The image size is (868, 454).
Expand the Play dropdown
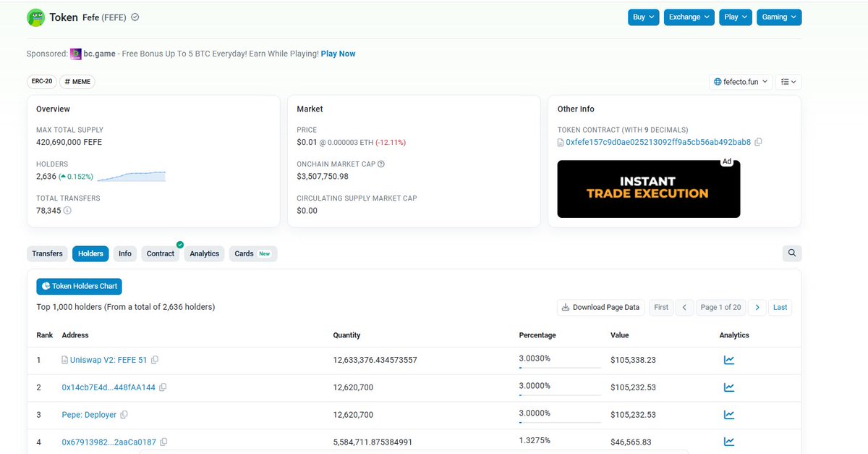pyautogui.click(x=736, y=17)
